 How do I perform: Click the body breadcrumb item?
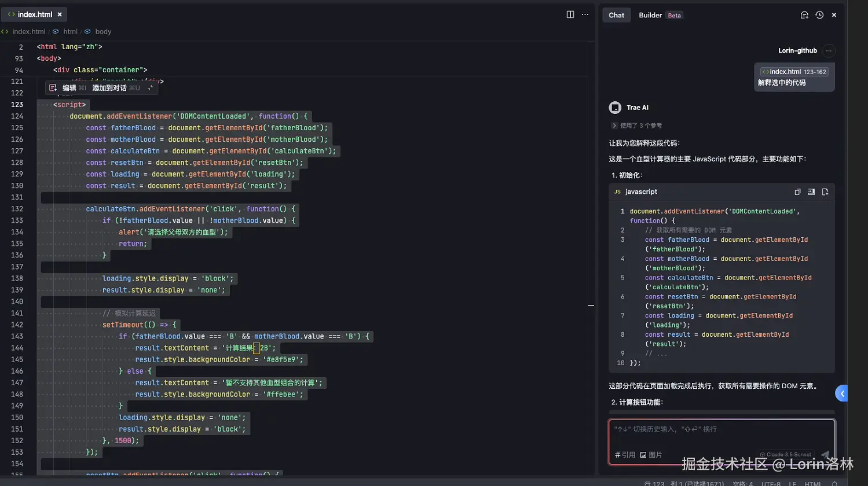103,32
